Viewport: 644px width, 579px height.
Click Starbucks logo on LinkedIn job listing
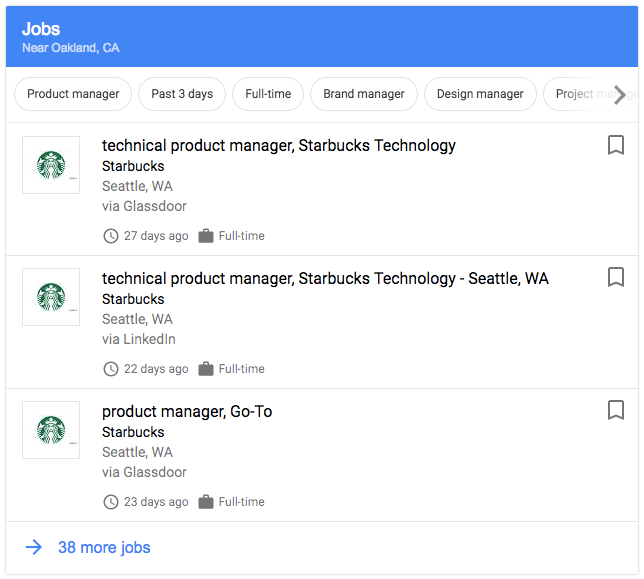(51, 297)
